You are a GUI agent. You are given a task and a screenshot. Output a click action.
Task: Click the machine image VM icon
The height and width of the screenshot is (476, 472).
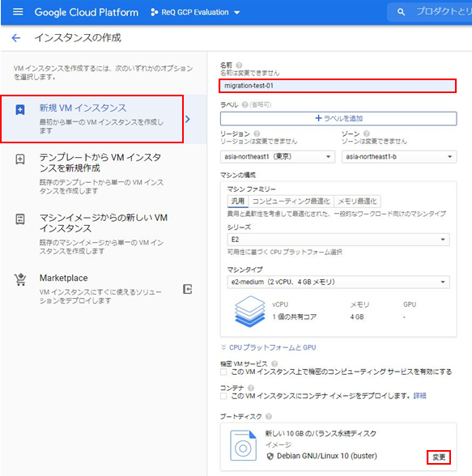pos(20,219)
